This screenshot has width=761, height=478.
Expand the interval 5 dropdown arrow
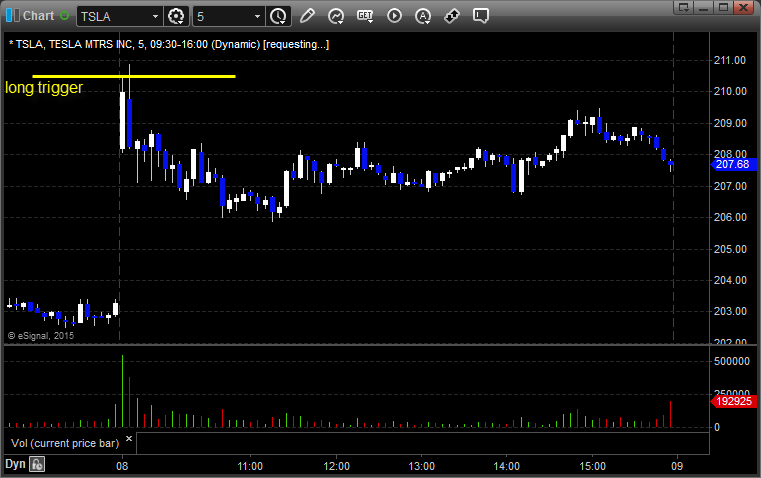[258, 16]
